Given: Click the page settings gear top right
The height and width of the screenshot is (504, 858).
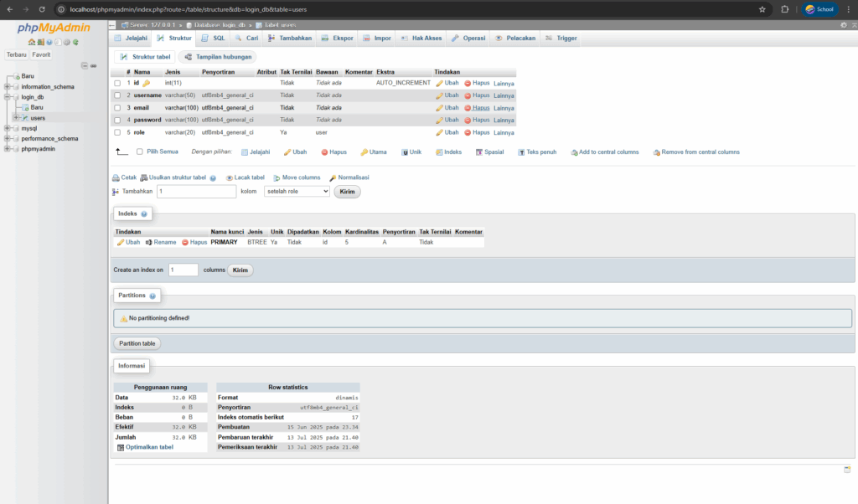Looking at the screenshot, I should (844, 25).
